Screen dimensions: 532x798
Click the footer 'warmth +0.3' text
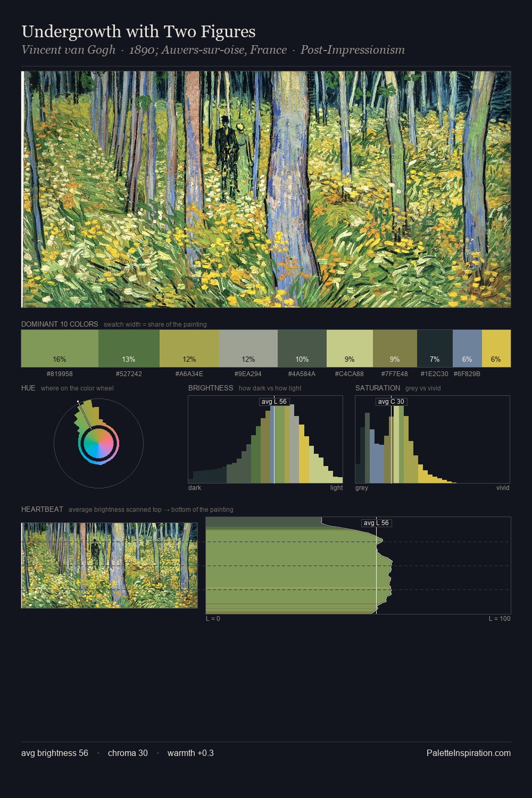190,753
